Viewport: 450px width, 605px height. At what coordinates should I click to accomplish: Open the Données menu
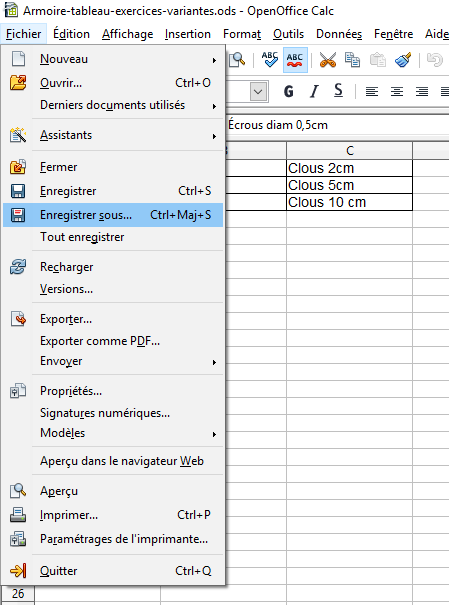tap(339, 34)
